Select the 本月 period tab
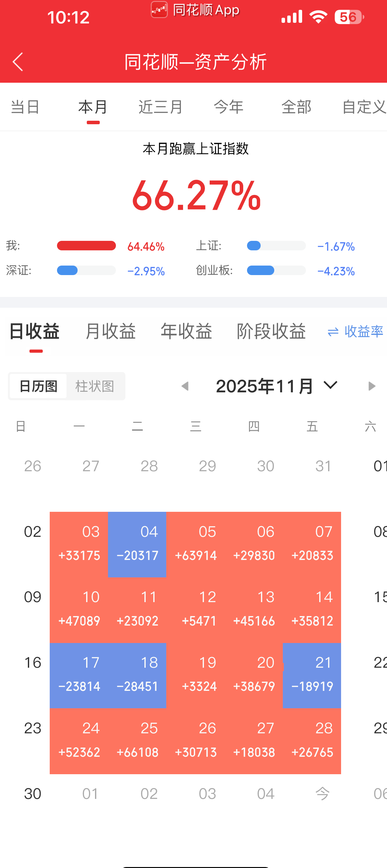Viewport: 387px width, 868px height. coord(93,107)
